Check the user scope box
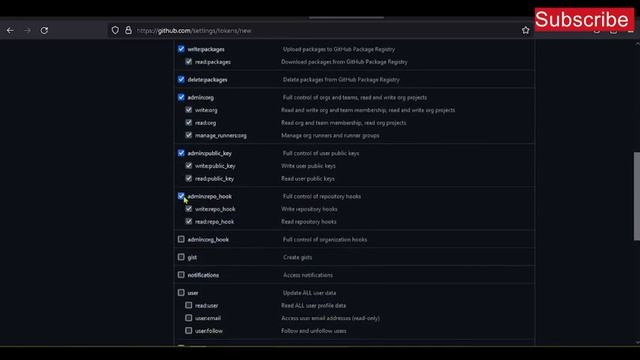640x360 pixels. 181,293
